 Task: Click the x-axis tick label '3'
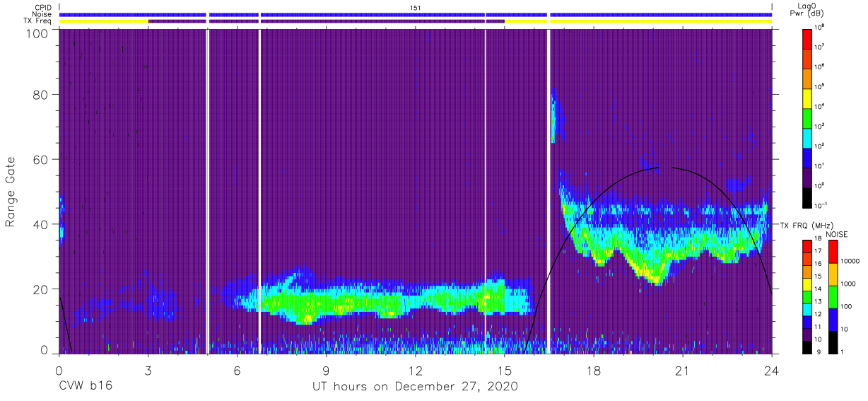(148, 370)
